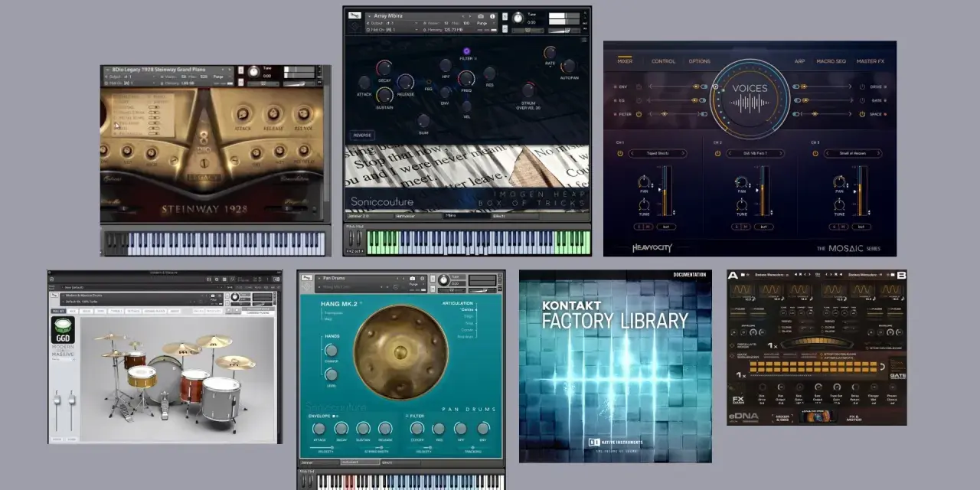Click the Kontakt Factory Library documentation cover

(616, 366)
